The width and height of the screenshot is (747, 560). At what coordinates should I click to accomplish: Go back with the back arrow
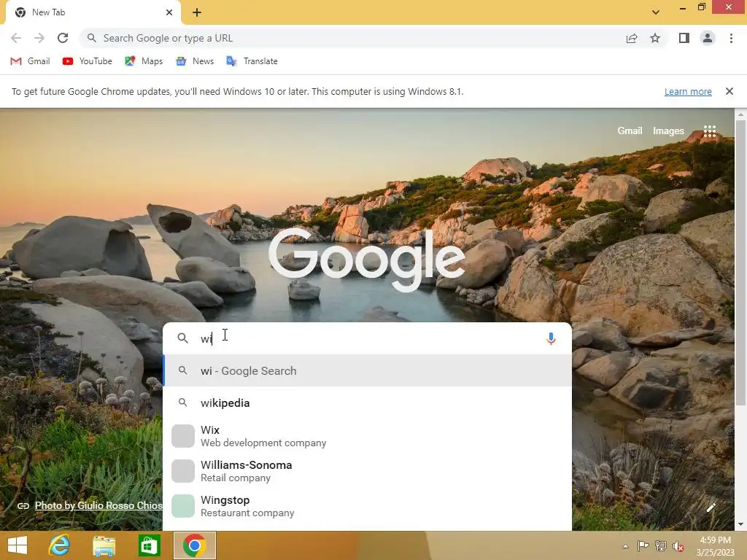[16, 38]
